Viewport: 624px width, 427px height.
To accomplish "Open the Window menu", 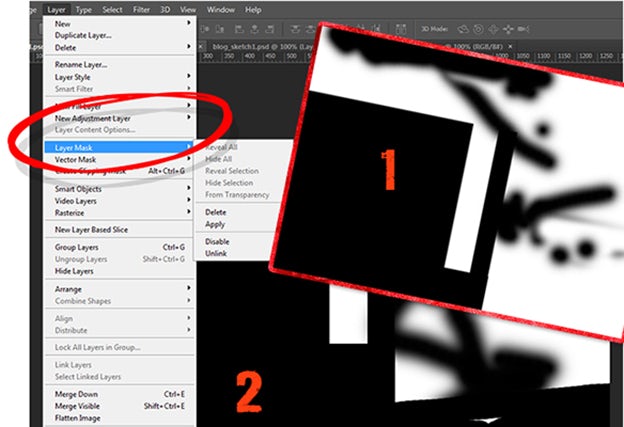I will (221, 9).
